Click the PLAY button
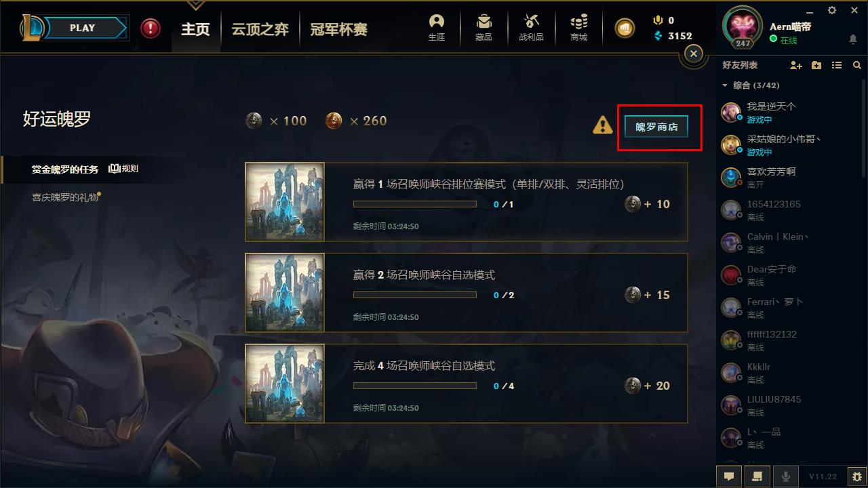Image resolution: width=868 pixels, height=488 pixels. click(82, 28)
